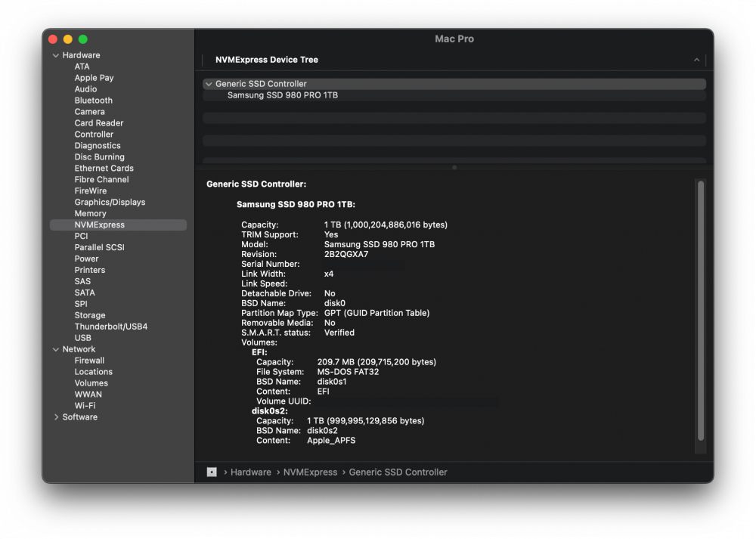Open Fibre Channel entry

pyautogui.click(x=101, y=179)
